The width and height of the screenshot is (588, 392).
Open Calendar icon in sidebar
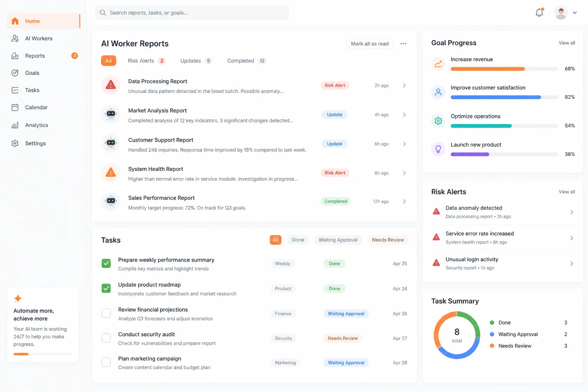pyautogui.click(x=15, y=107)
